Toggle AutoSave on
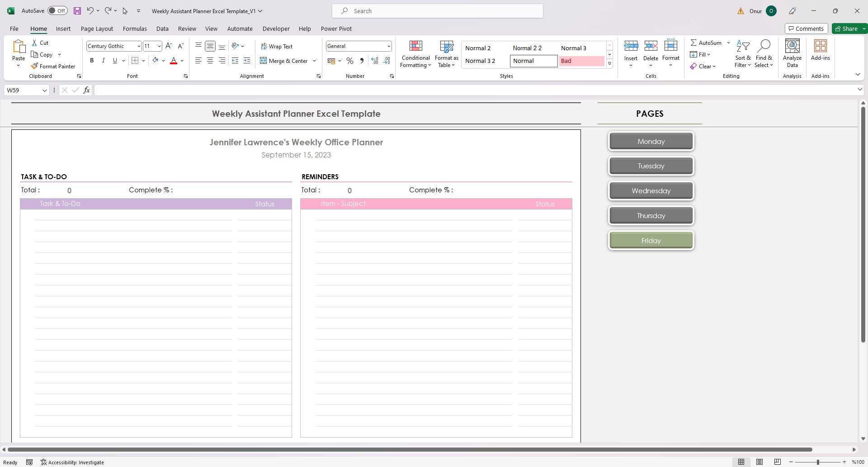Image resolution: width=868 pixels, height=467 pixels. click(x=57, y=10)
